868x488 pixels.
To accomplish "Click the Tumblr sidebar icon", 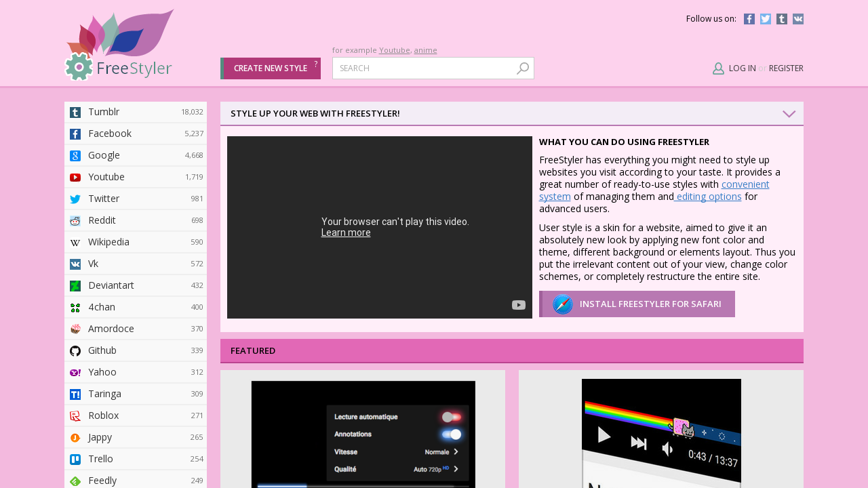I will [75, 113].
